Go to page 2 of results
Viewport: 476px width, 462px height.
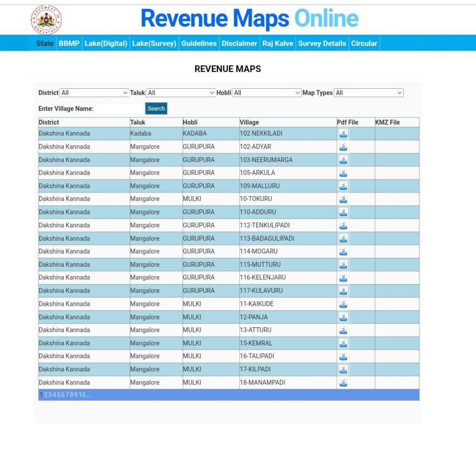pos(46,395)
